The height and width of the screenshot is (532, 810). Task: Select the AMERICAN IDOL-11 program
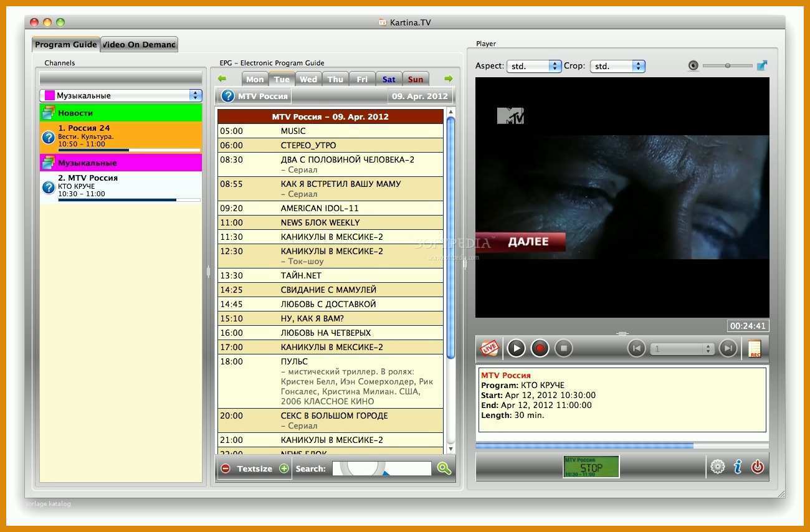[x=330, y=208]
